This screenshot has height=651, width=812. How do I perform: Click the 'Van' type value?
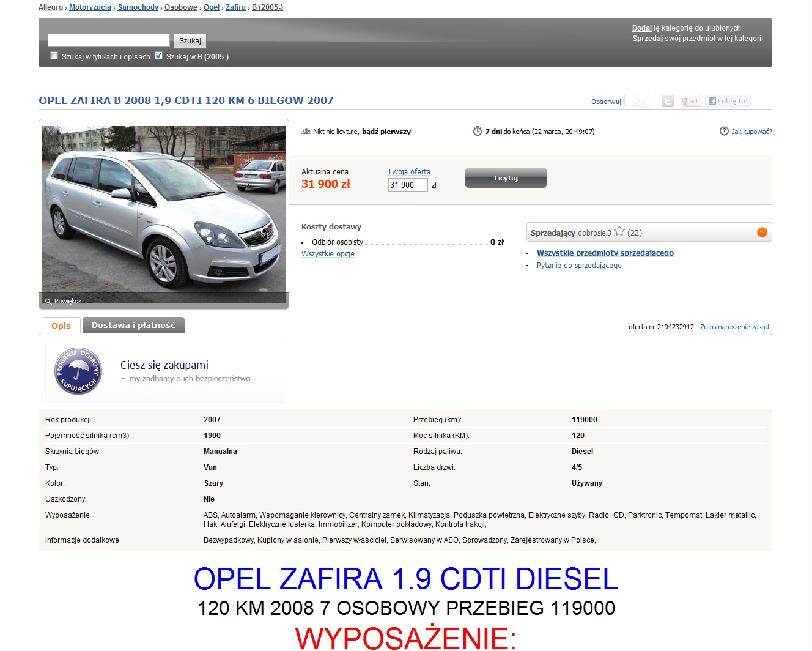coord(210,467)
